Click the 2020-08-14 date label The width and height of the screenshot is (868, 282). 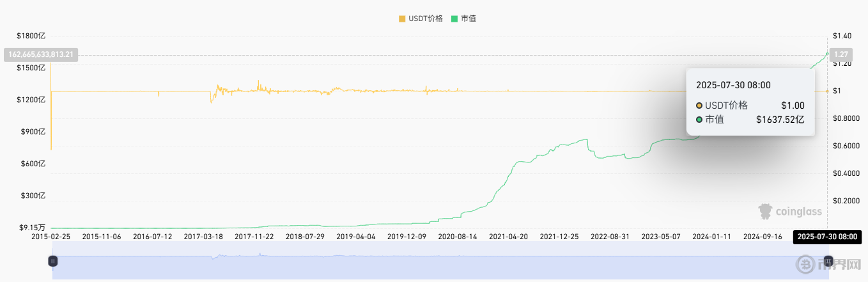[x=457, y=237]
